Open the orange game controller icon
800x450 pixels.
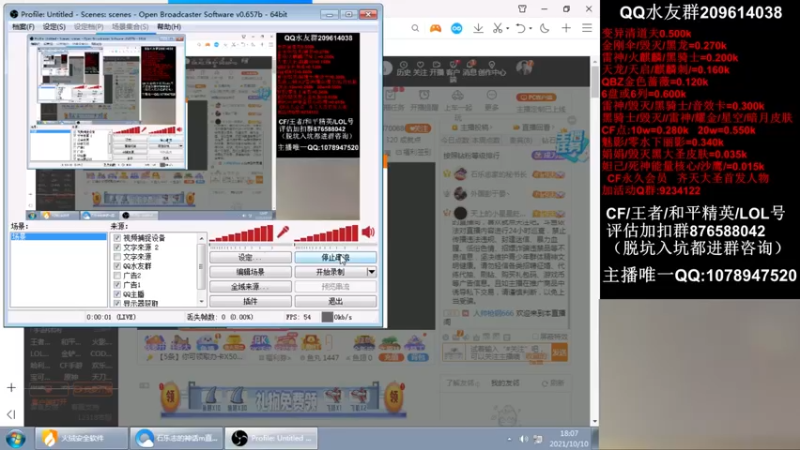tap(435, 29)
